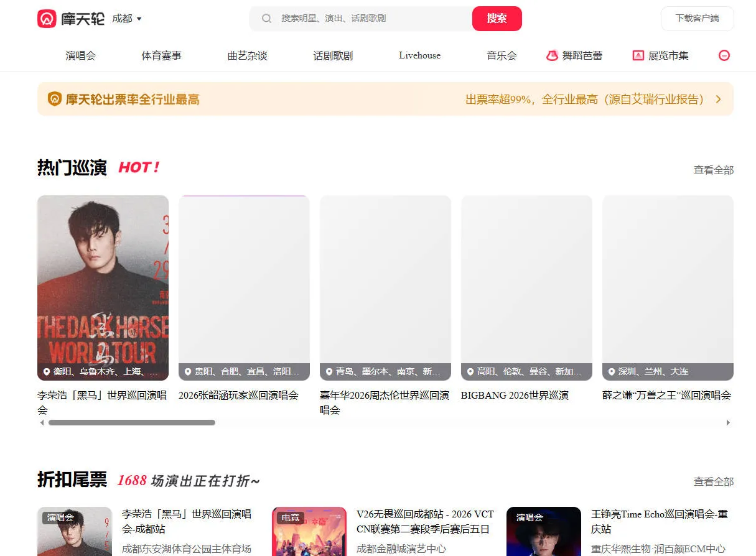Open 周杰伦 嘉年华 tour poster placeholder
The image size is (756, 556).
coord(385,287)
